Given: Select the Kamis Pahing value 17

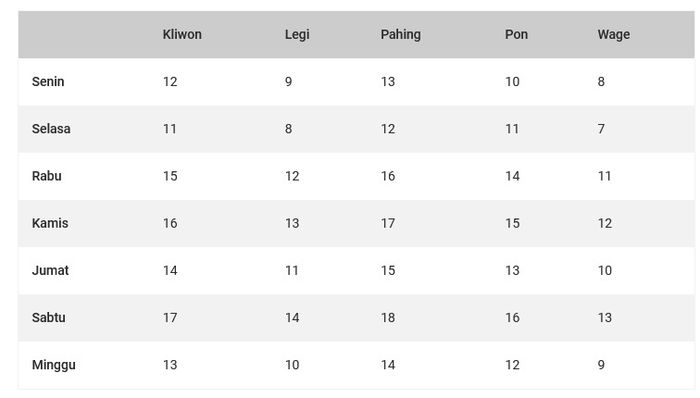Looking at the screenshot, I should point(388,223).
